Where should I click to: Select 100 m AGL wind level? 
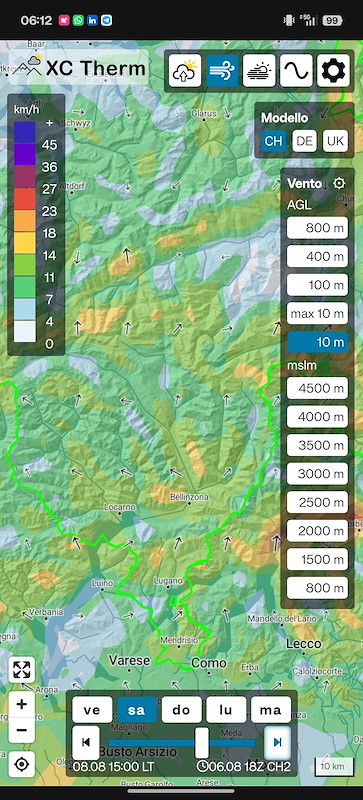(x=318, y=285)
